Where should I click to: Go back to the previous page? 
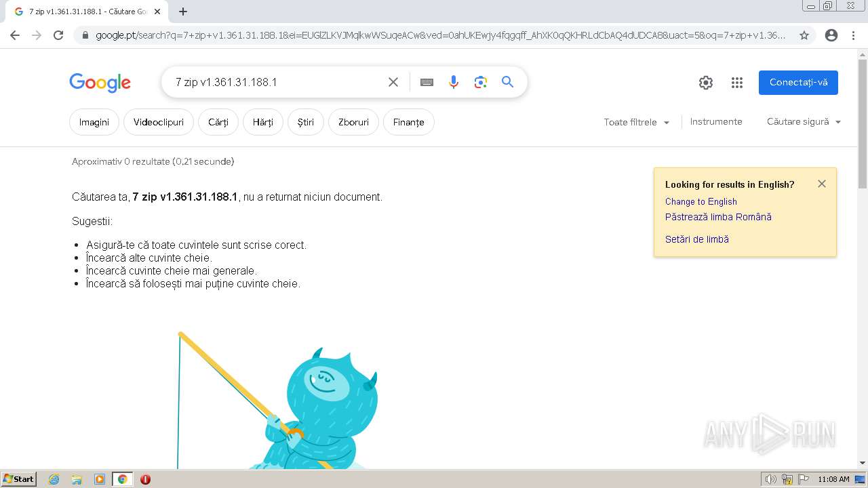(x=15, y=35)
